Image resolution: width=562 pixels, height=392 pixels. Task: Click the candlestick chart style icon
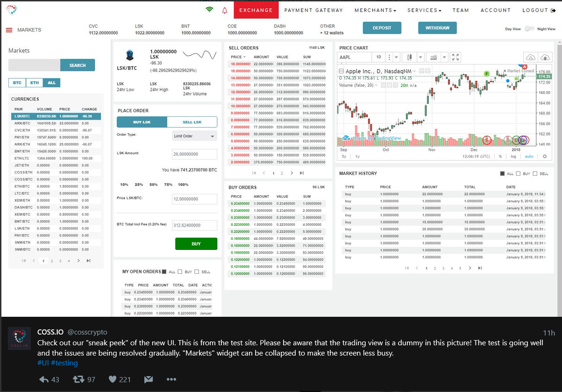410,57
